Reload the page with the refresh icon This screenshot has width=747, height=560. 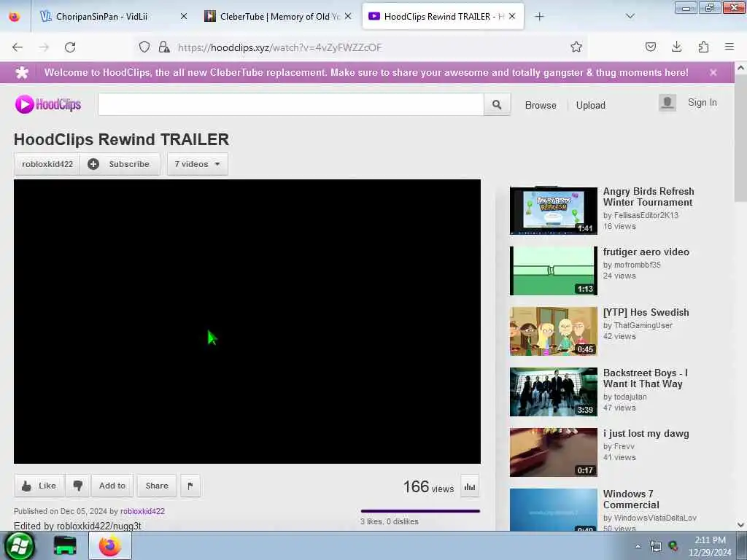[x=70, y=47]
